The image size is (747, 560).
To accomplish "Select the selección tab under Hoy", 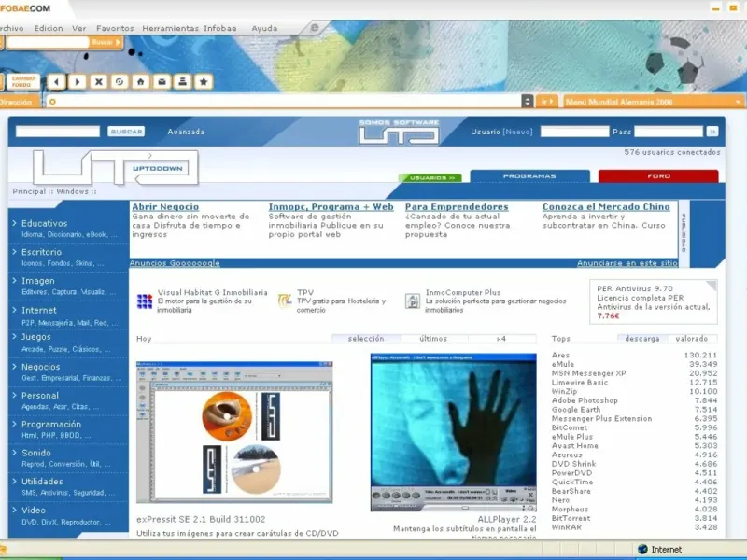I will tap(366, 339).
